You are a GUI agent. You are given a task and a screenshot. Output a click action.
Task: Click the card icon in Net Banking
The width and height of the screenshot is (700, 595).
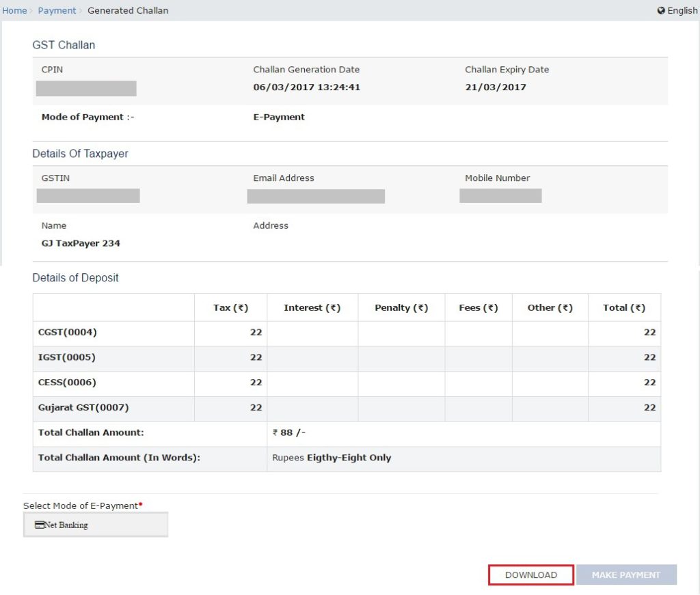(40, 525)
